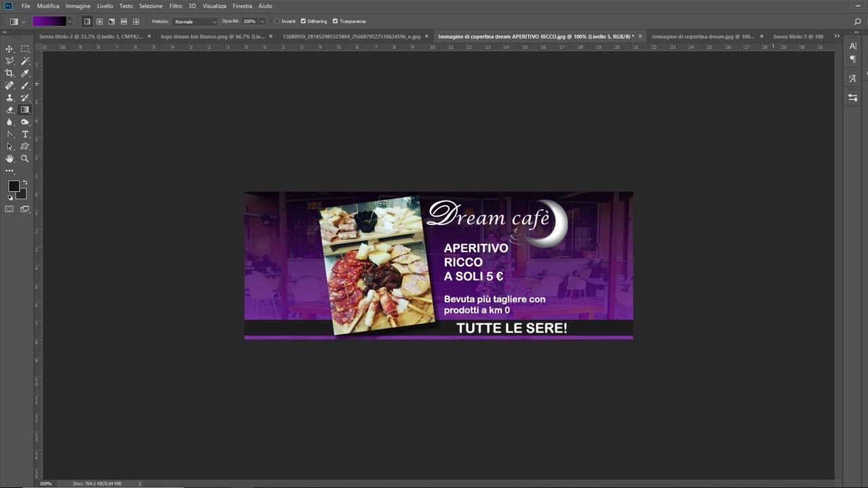
Task: Click the Opacità value field
Action: coord(249,22)
